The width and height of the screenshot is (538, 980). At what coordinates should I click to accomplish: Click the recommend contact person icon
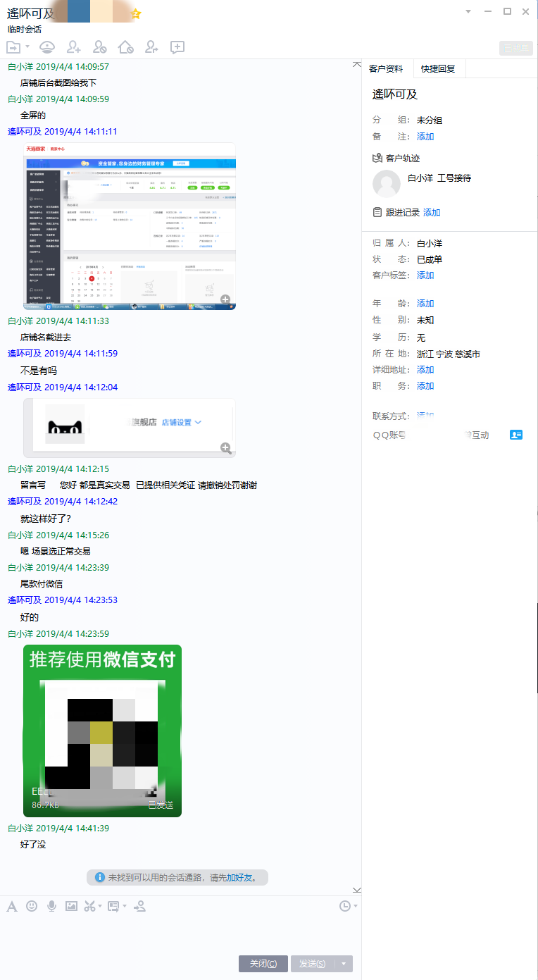tap(139, 906)
